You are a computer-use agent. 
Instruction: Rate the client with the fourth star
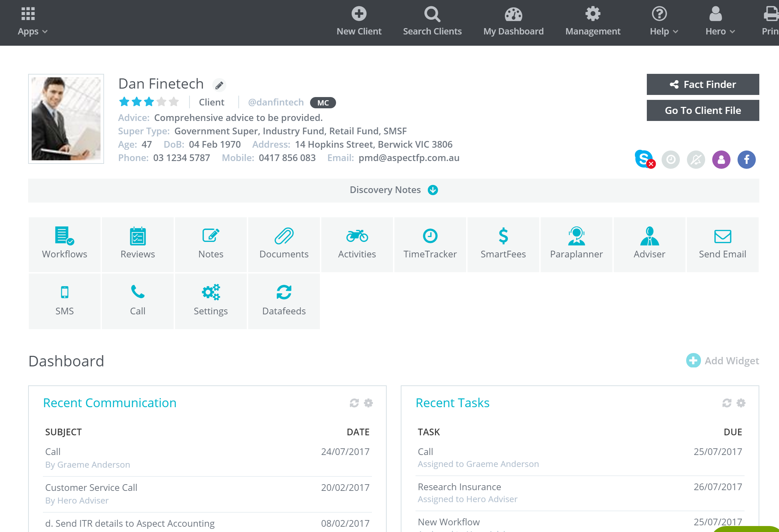pos(161,102)
